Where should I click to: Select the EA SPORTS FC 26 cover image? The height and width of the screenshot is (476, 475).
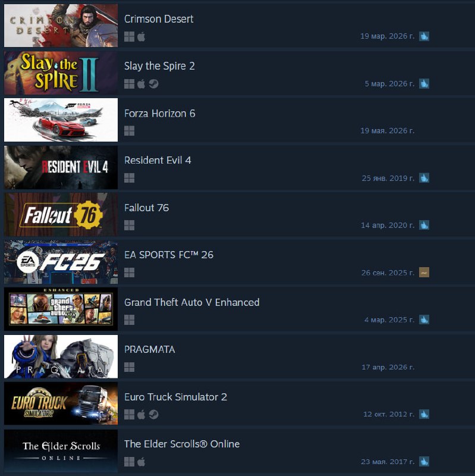[x=61, y=262]
